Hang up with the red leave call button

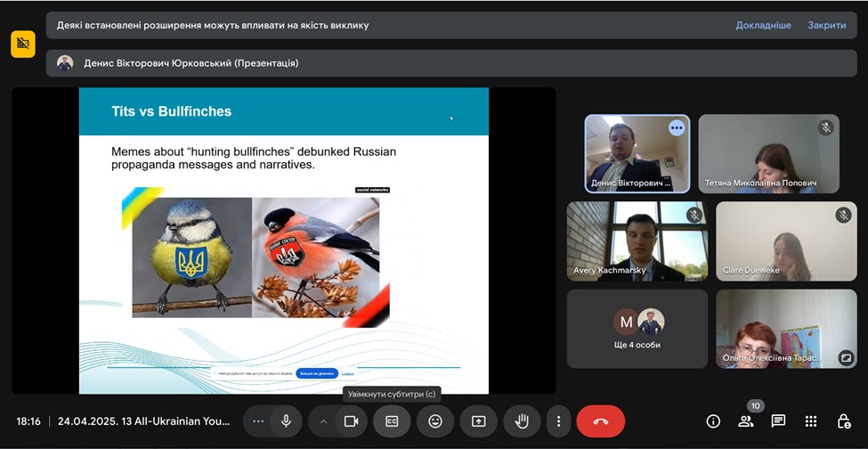coord(600,421)
